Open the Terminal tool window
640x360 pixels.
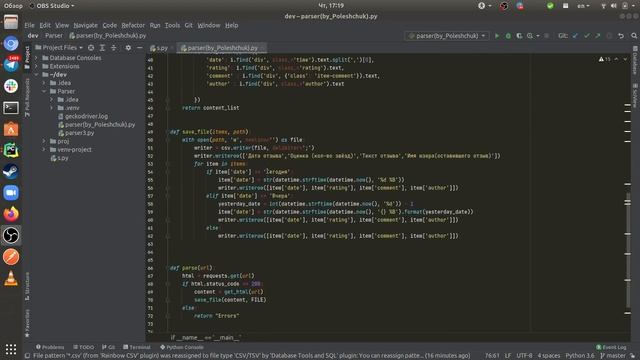[137, 347]
